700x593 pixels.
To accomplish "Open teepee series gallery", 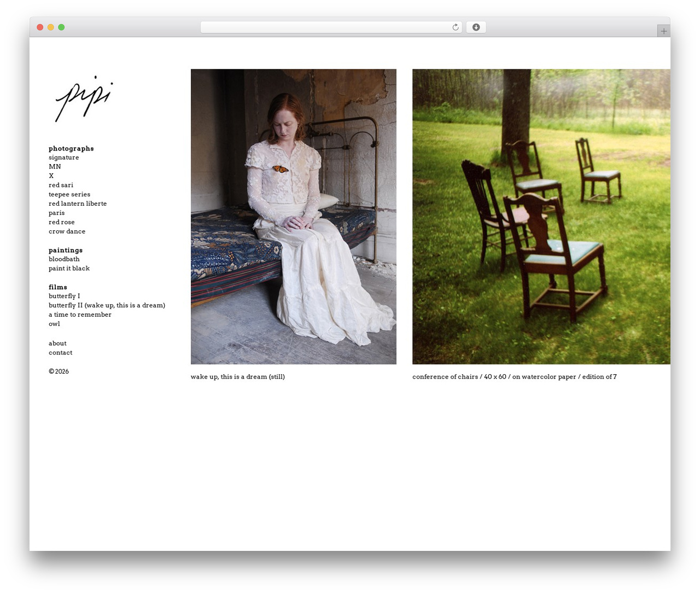I will point(69,195).
